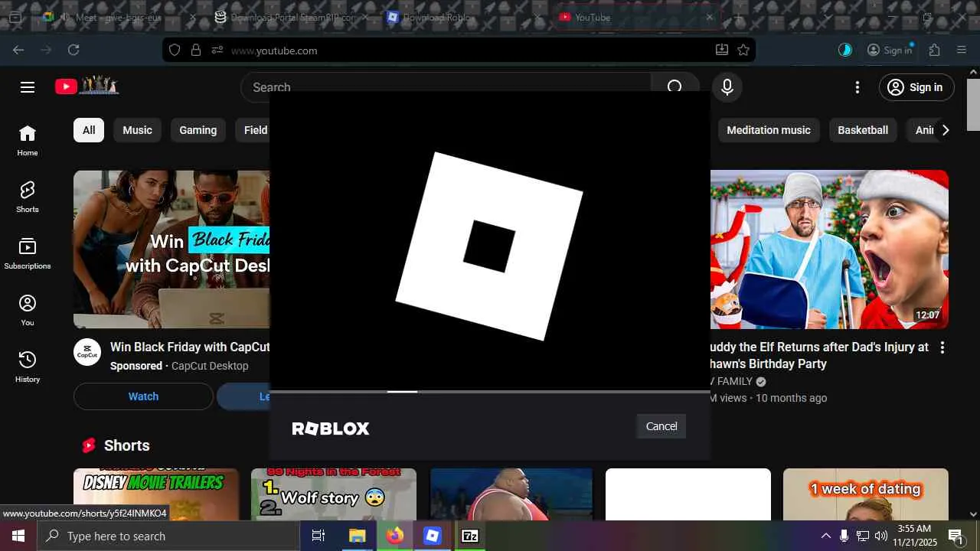Open 7-Zip from the taskbar

click(469, 536)
